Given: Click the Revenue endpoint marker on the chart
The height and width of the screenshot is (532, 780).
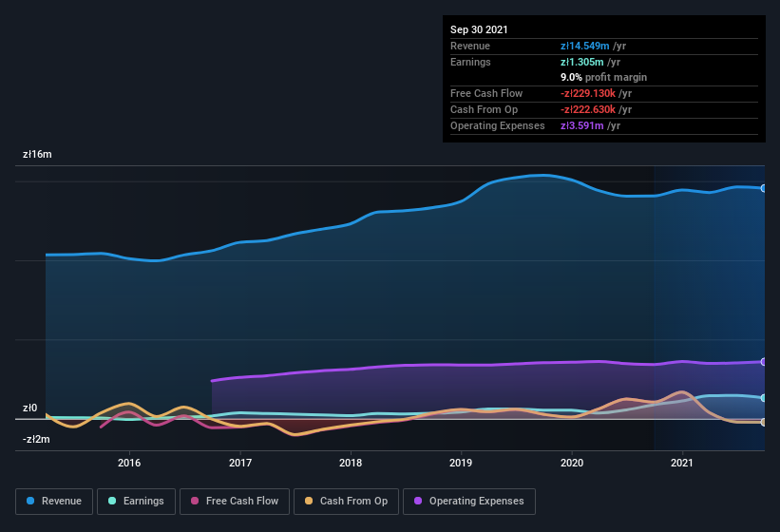Looking at the screenshot, I should click(x=764, y=188).
